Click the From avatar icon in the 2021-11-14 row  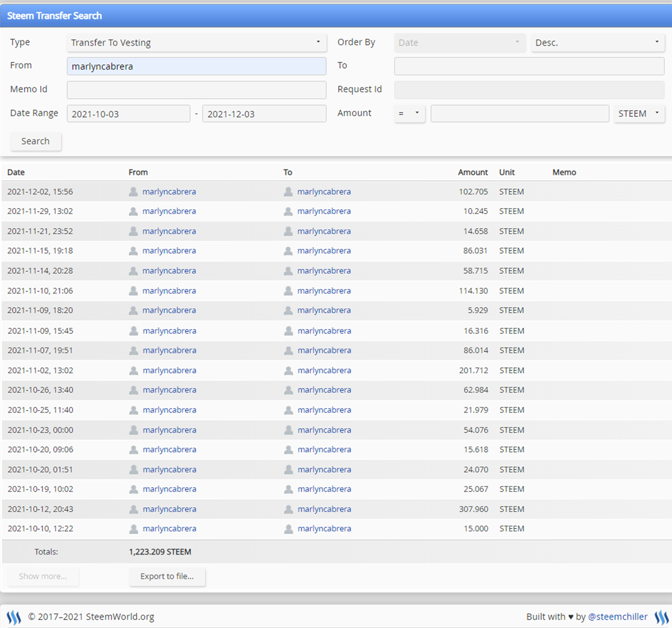point(133,271)
